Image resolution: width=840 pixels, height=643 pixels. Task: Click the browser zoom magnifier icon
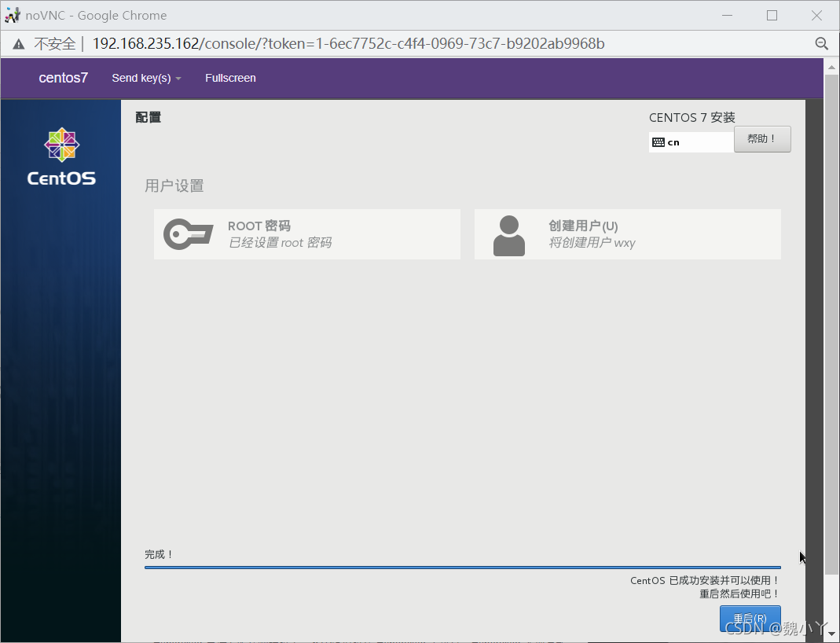click(x=821, y=43)
